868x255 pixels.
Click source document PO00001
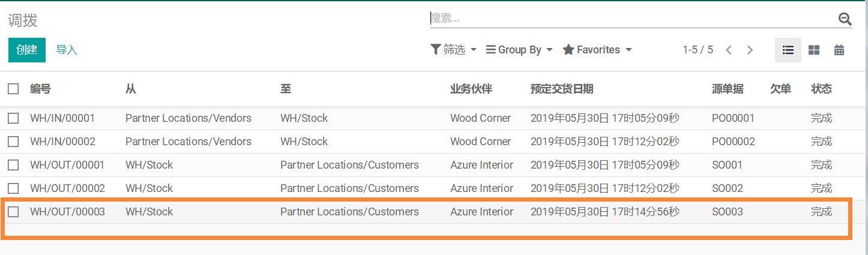tap(733, 118)
